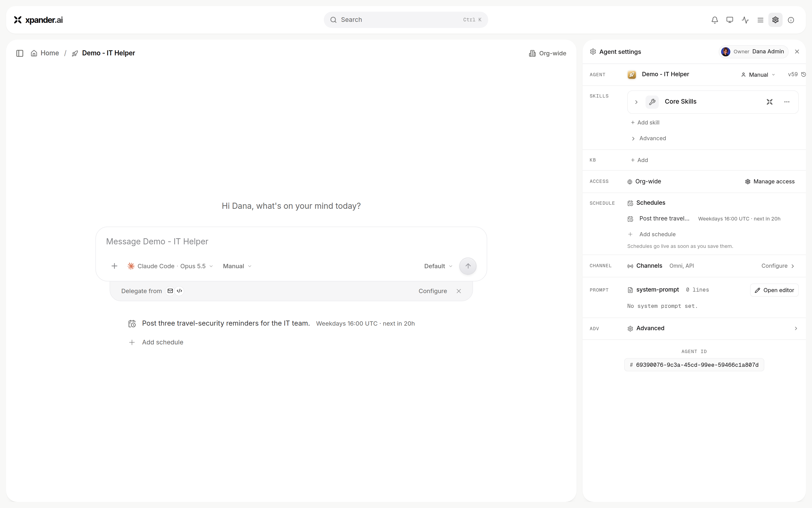Send message with the arrow-up button

tap(468, 266)
